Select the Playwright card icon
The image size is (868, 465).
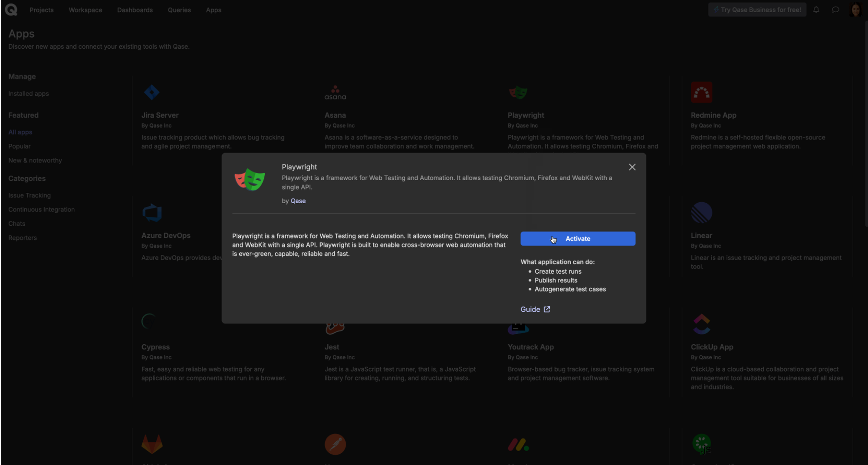click(518, 92)
